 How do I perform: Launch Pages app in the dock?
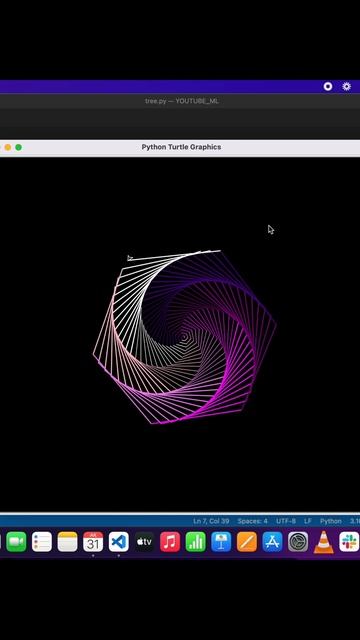[247, 542]
